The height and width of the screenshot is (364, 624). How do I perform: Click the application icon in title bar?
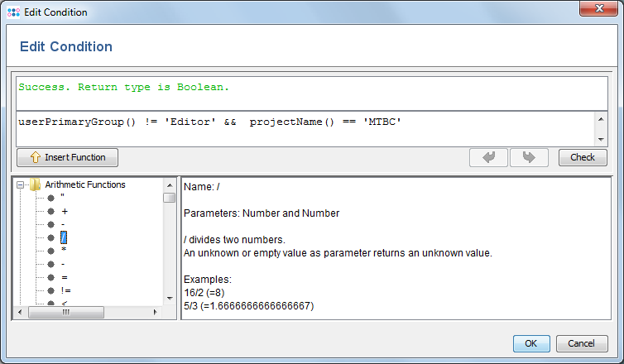pyautogui.click(x=12, y=12)
